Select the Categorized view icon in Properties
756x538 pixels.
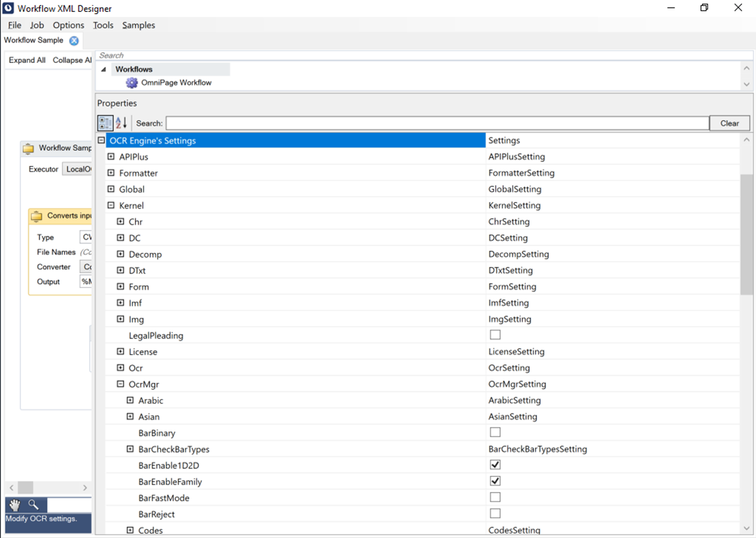104,123
